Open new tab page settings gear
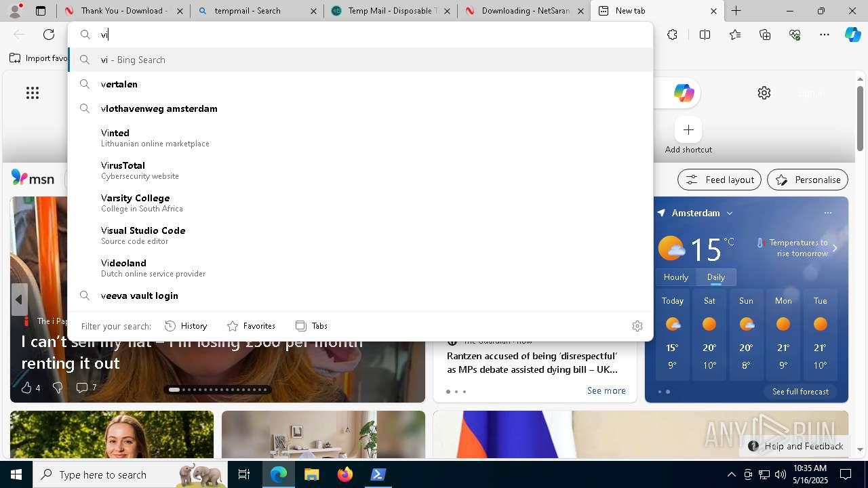Screen dimensions: 868x488 tap(764, 93)
